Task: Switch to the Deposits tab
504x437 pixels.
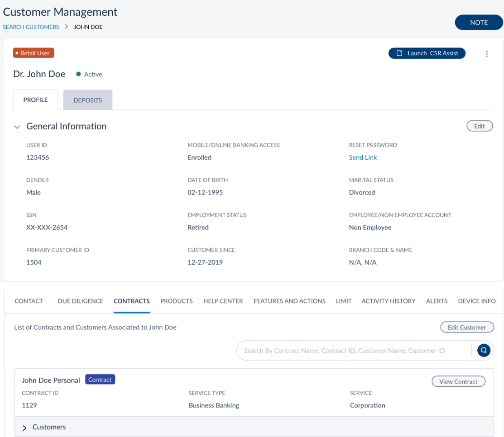Action: tap(87, 100)
